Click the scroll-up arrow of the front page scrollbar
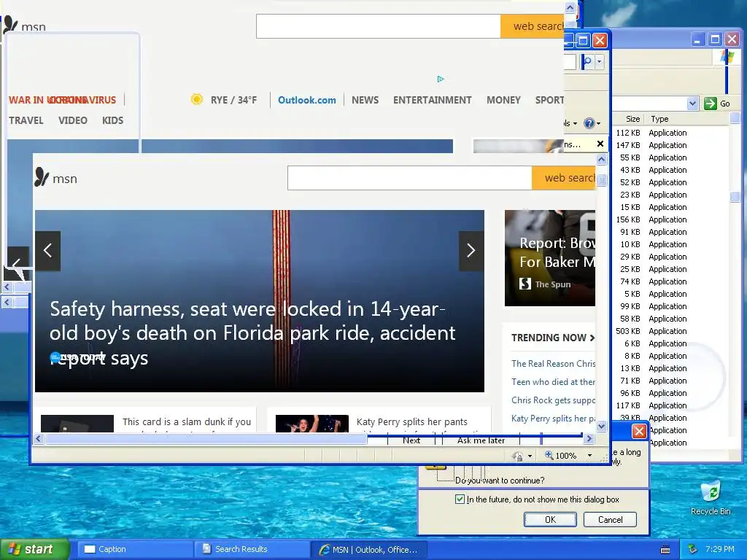The width and height of the screenshot is (747, 560). pyautogui.click(x=602, y=160)
